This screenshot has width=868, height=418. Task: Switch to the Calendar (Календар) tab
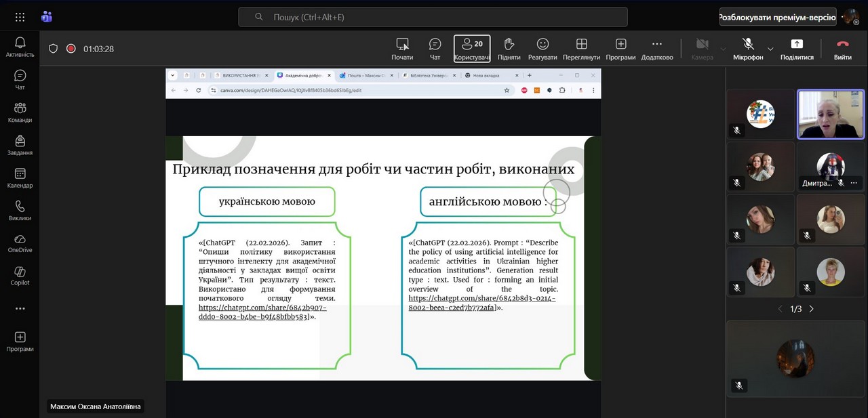pos(20,177)
